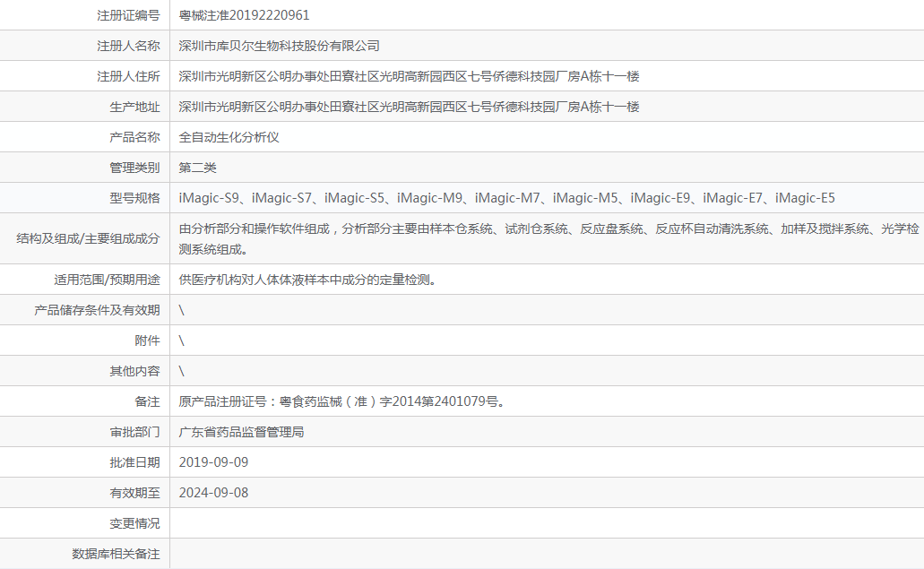This screenshot has width=924, height=569.
Task: Click the 有效期至 label
Action: point(135,494)
